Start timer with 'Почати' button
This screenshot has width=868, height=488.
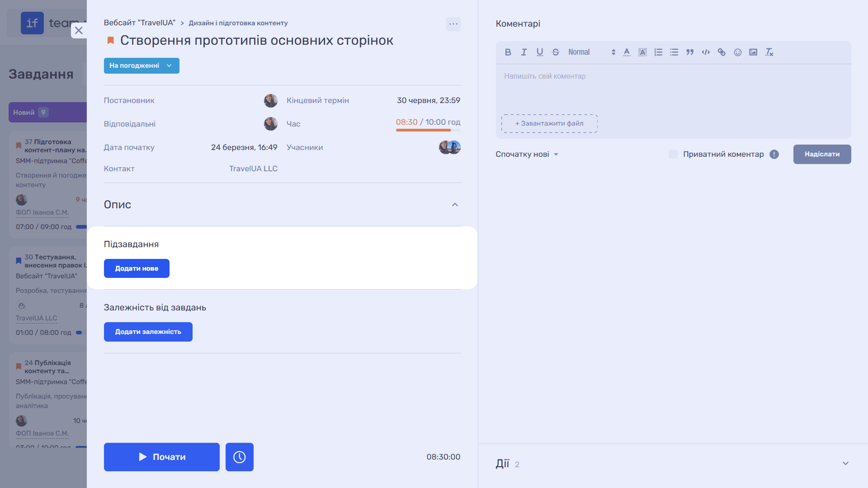tap(162, 457)
